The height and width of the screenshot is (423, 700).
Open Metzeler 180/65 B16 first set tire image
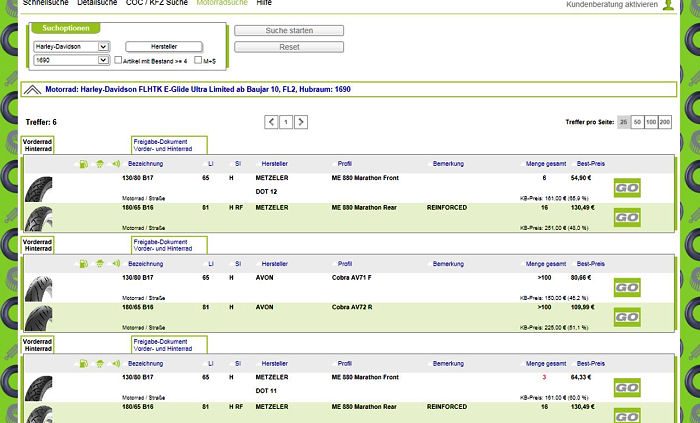38,218
